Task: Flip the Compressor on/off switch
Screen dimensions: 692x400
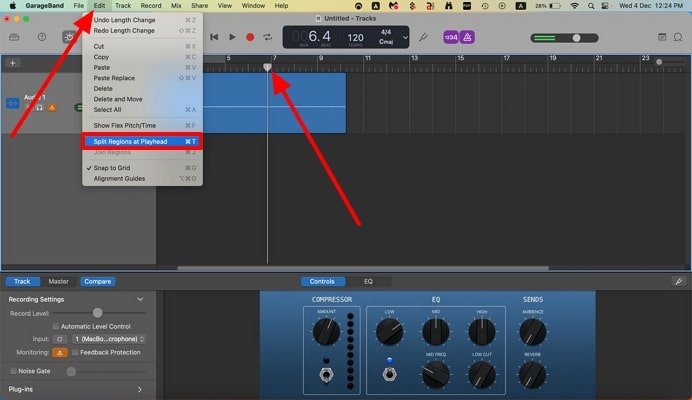Action: coord(326,374)
